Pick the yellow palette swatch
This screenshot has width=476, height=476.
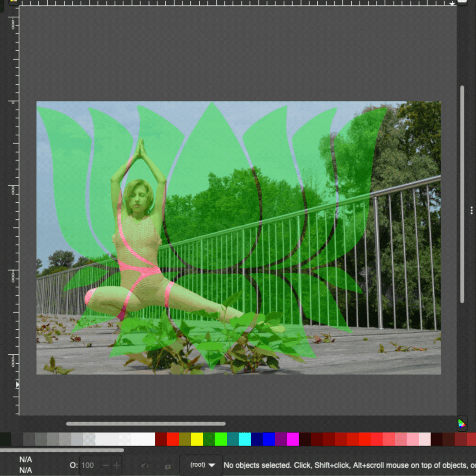tap(197, 439)
